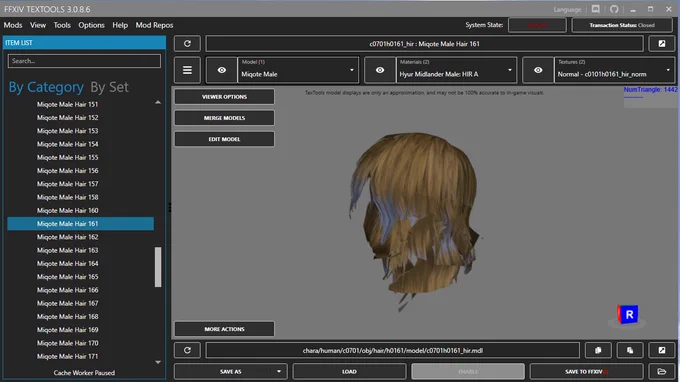Viewport: 680px width, 382px height.
Task: Open file path in external window icon
Action: (661, 350)
